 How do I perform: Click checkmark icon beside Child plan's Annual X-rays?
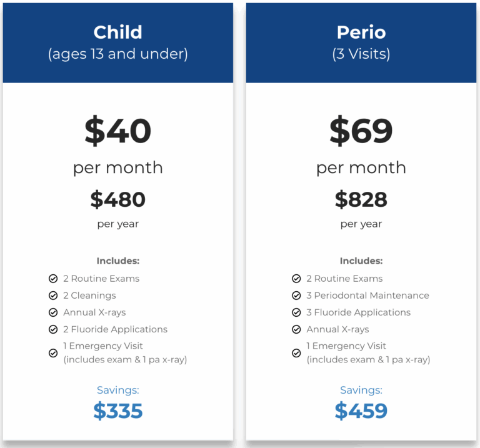pyautogui.click(x=53, y=312)
